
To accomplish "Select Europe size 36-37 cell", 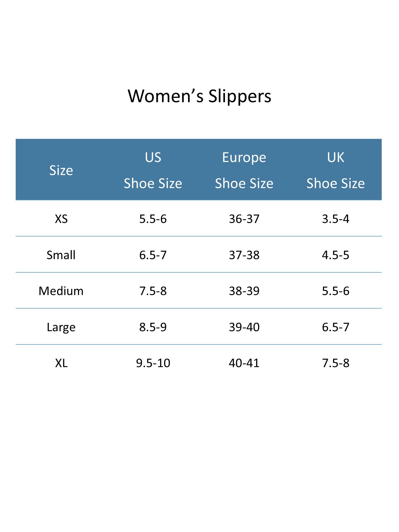I will 244,219.
